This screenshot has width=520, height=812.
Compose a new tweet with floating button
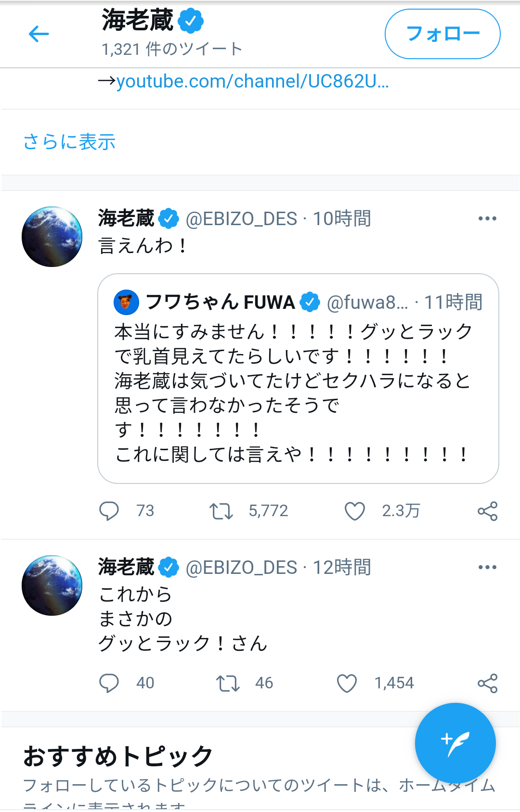pyautogui.click(x=455, y=743)
